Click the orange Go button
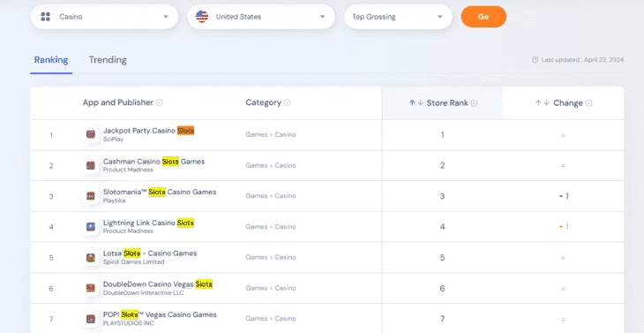 coord(483,17)
